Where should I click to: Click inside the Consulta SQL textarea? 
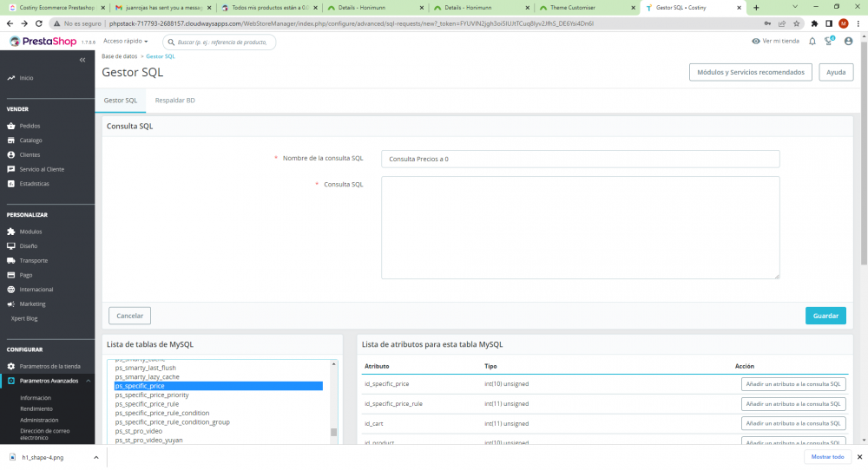pos(580,228)
